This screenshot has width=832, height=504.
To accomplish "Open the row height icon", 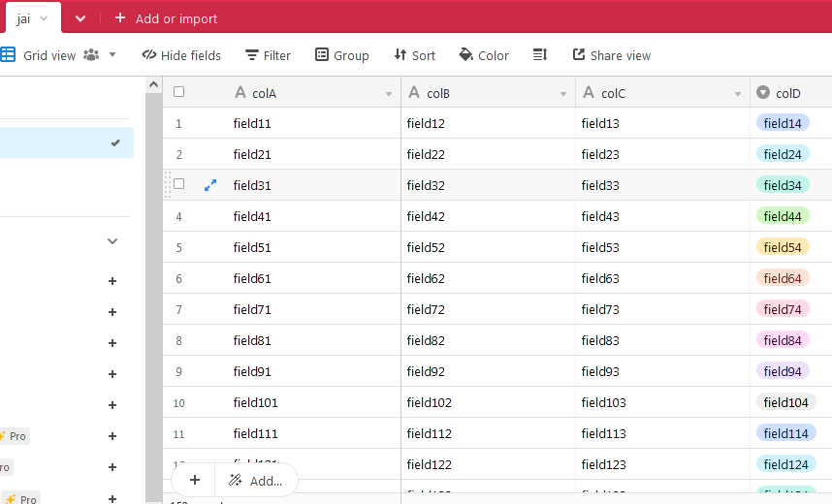I will pos(539,54).
